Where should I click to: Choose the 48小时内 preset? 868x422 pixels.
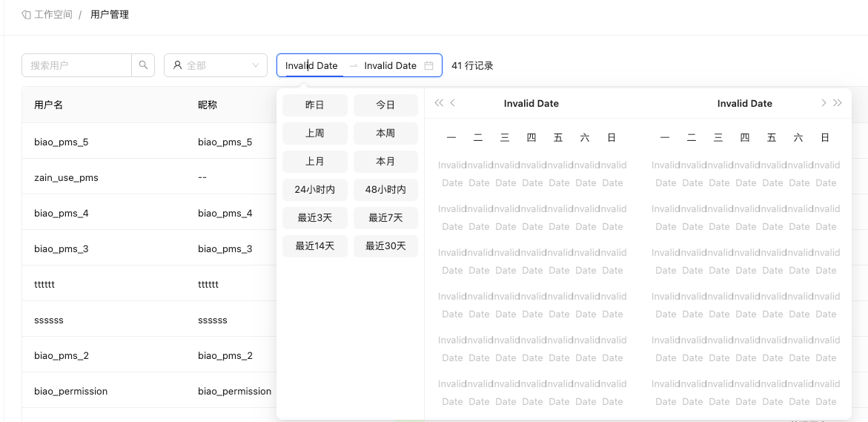point(386,190)
